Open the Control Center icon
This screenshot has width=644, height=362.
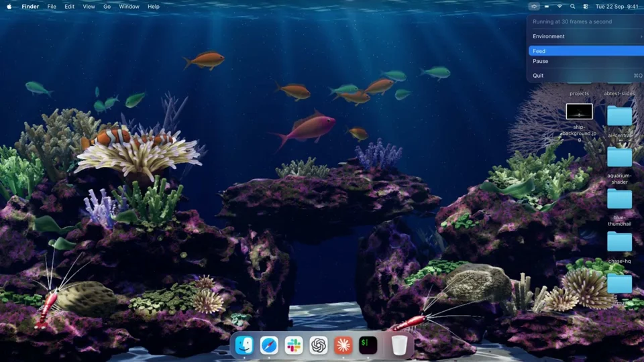point(586,7)
